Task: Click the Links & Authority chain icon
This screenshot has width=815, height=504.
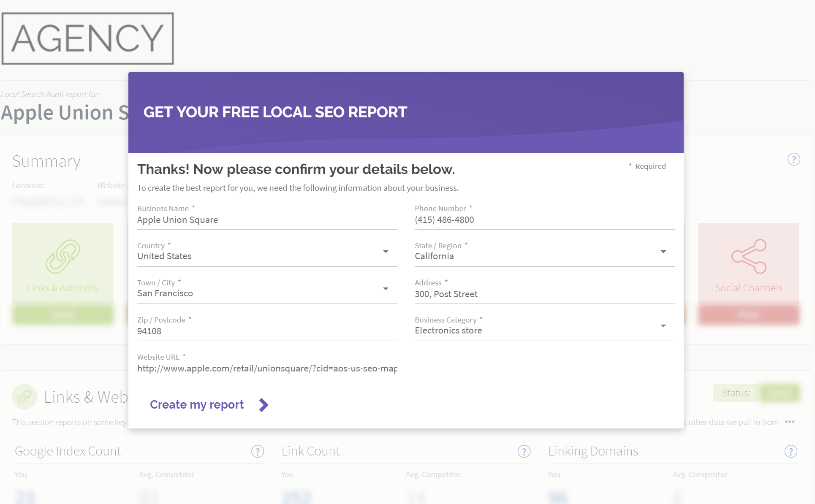Action: 63,257
